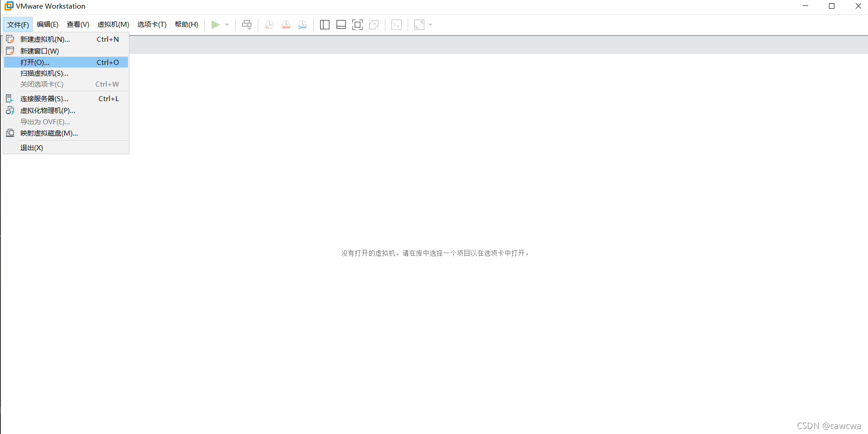The width and height of the screenshot is (868, 434).
Task: Open the power options dropdown arrow
Action: 226,24
